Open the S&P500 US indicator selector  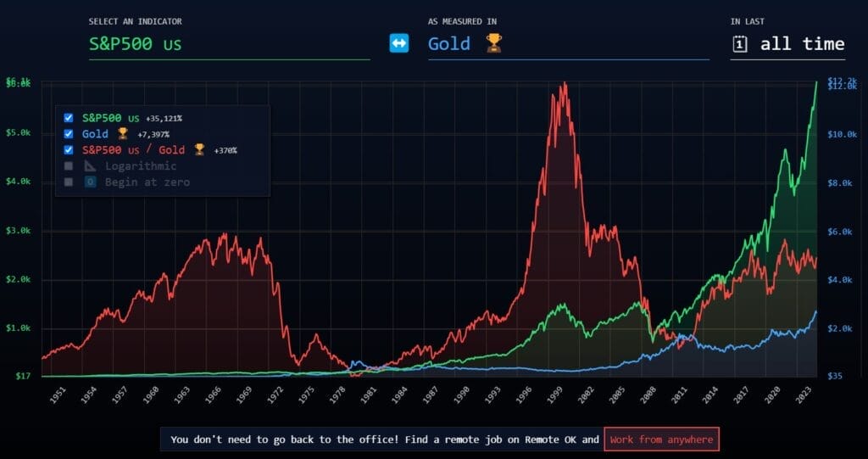click(x=229, y=44)
